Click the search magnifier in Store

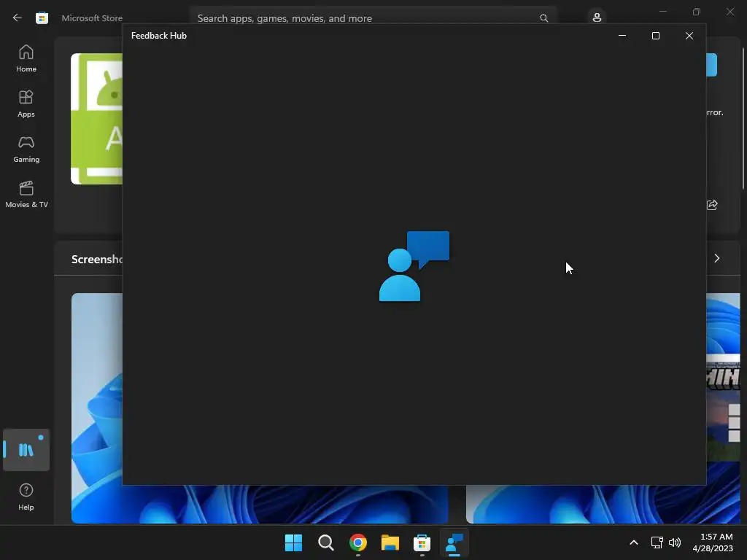(543, 18)
